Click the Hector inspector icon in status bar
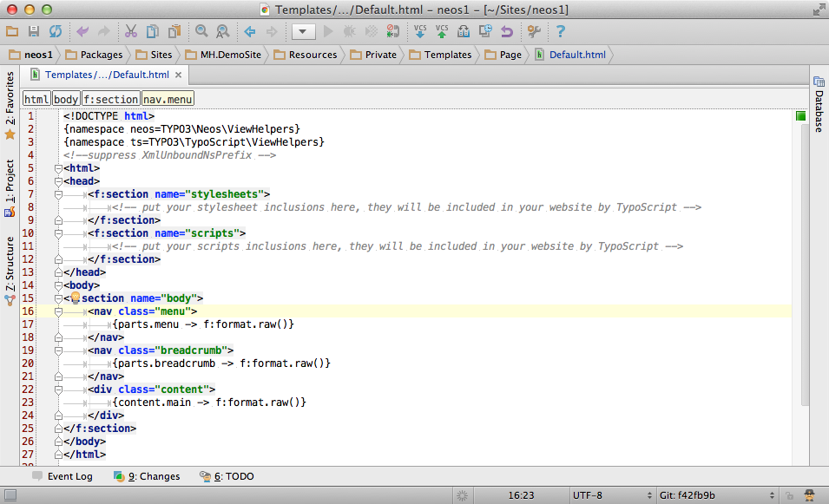 [x=809, y=495]
